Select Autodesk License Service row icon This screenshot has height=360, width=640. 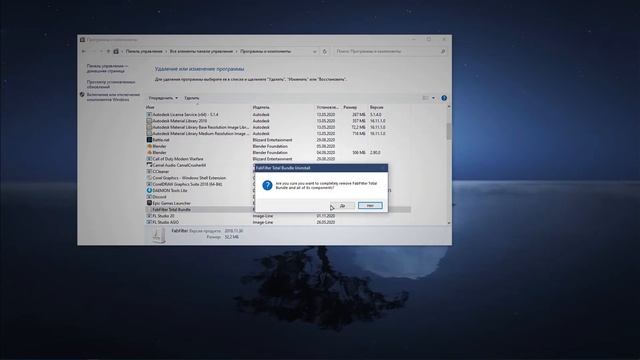click(149, 115)
